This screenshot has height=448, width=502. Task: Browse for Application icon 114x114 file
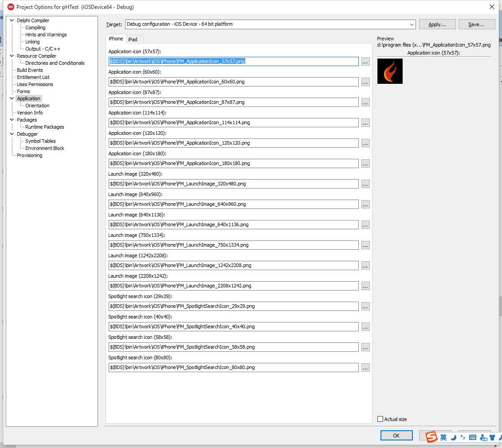pyautogui.click(x=365, y=123)
